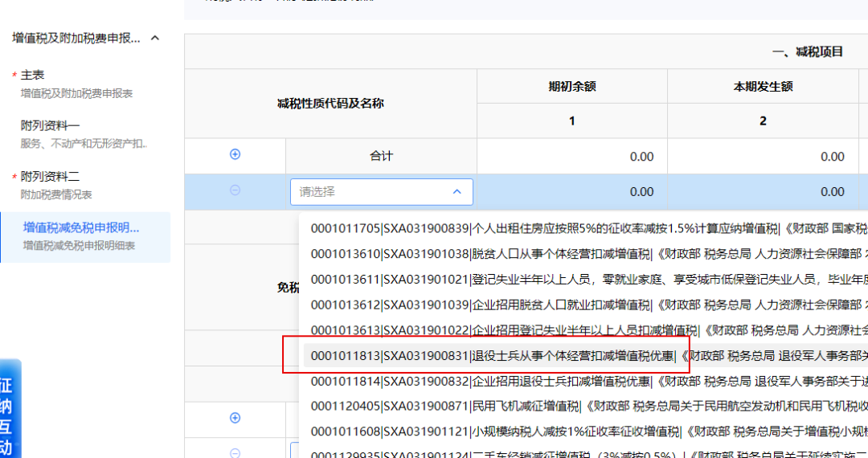
Task: Click the 本期发生额 column header
Action: (763, 86)
